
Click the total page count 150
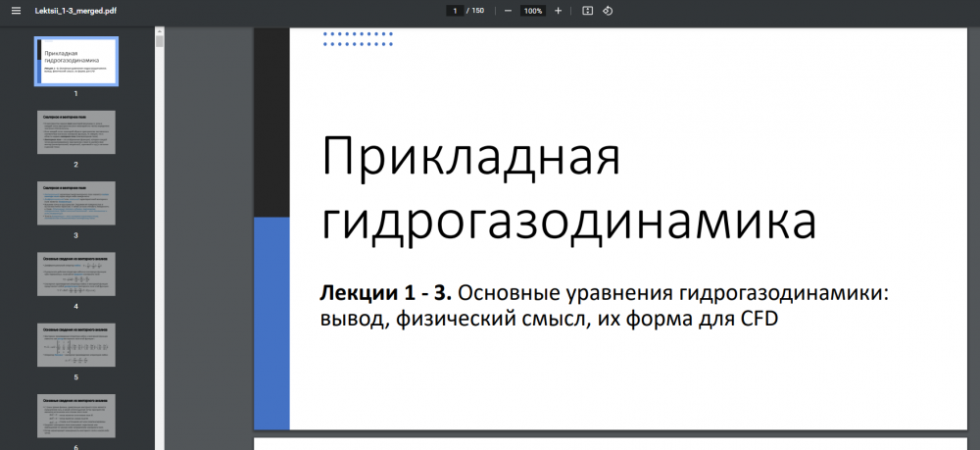[x=477, y=11]
